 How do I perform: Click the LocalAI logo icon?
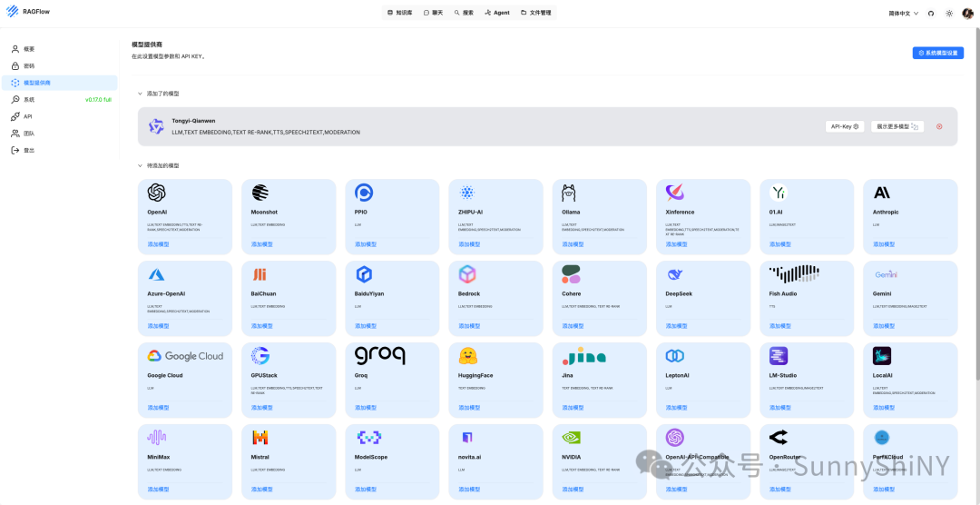tap(882, 356)
